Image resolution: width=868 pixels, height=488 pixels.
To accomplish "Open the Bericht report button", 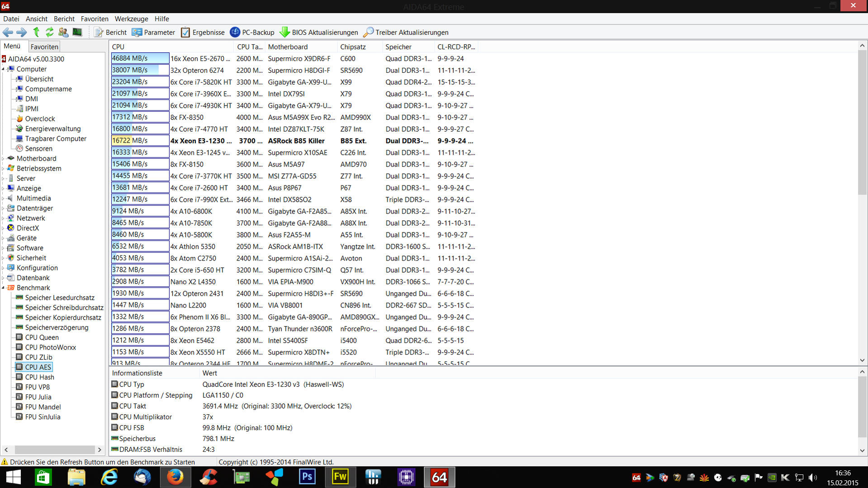I will (110, 32).
